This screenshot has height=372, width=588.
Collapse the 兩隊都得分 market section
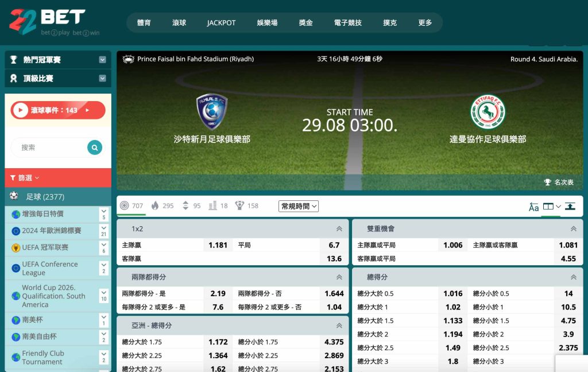coord(339,277)
